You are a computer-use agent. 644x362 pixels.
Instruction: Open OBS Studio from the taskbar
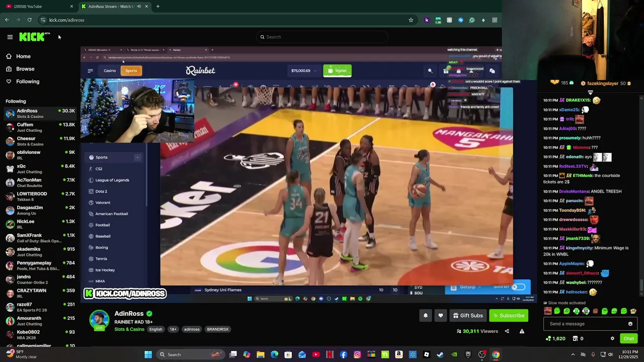pyautogui.click(x=482, y=354)
